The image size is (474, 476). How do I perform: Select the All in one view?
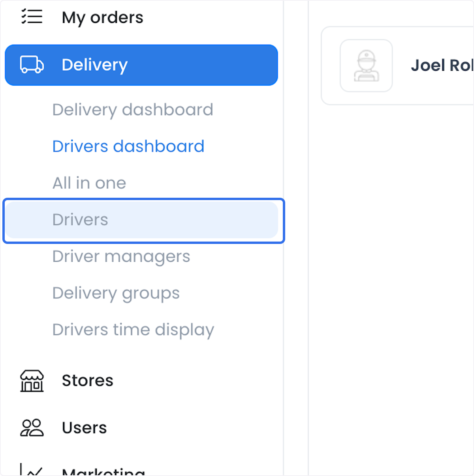pos(89,183)
